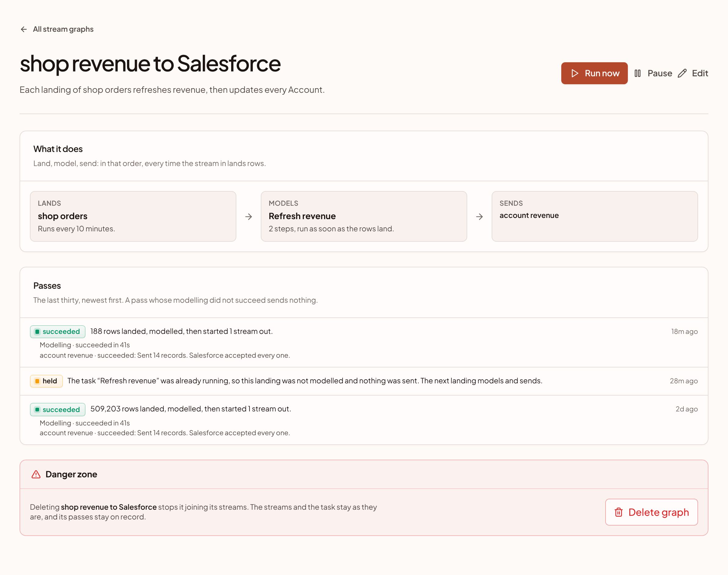
Task: Click the succeeded badge on the 18m ago pass
Action: click(58, 331)
